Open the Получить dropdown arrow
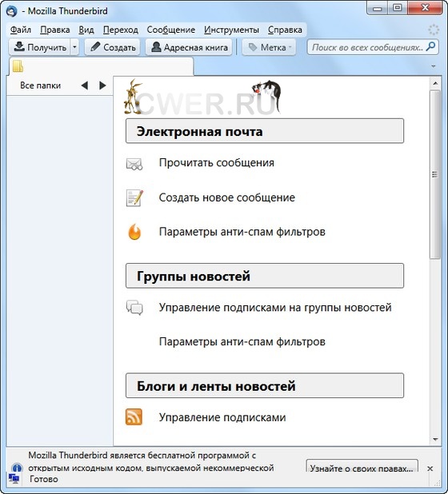Screen dimensions: 448x494 [x=74, y=47]
